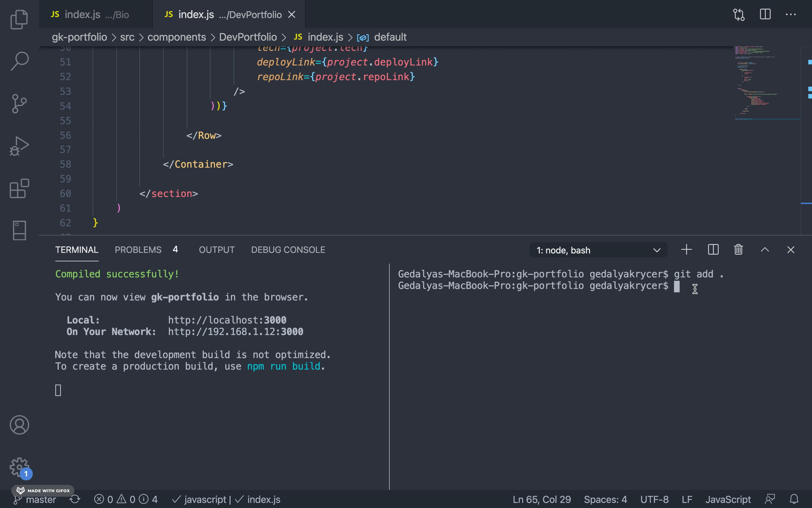Image resolution: width=812 pixels, height=508 pixels.
Task: Click the closing </section> tag
Action: pyautogui.click(x=169, y=194)
